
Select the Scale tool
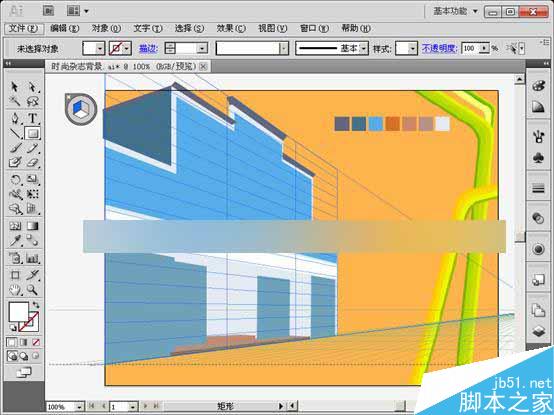pyautogui.click(x=33, y=179)
